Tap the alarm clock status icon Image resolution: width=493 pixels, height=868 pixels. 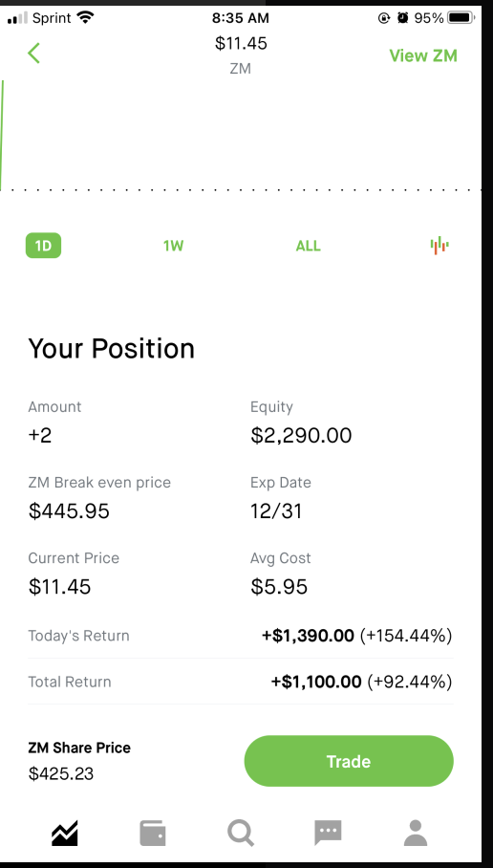pyautogui.click(x=403, y=18)
